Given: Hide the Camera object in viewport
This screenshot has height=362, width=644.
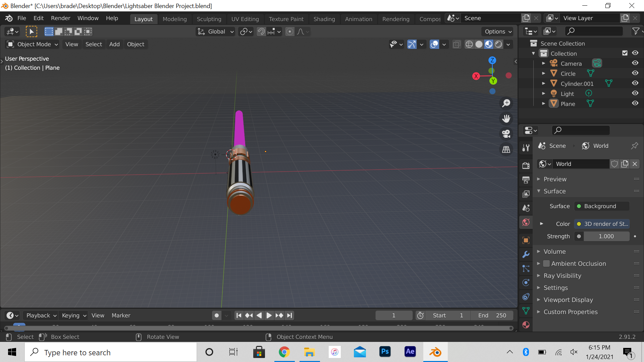Looking at the screenshot, I should (x=635, y=63).
